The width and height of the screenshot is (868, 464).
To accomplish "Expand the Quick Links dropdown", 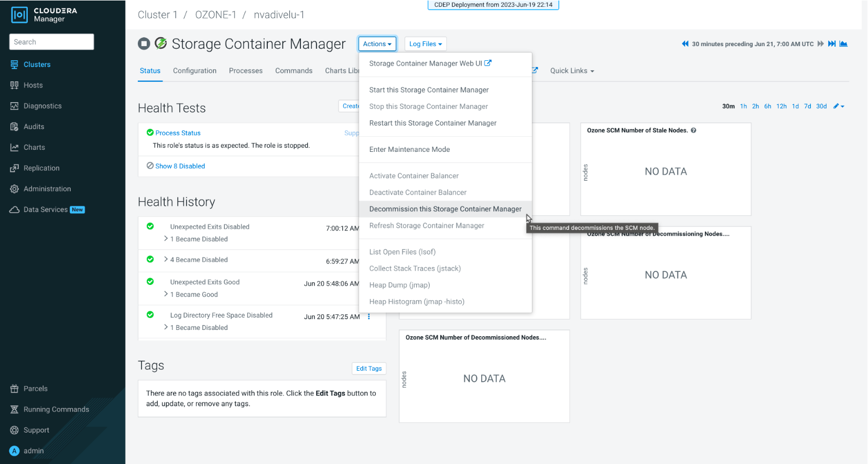I will (572, 71).
